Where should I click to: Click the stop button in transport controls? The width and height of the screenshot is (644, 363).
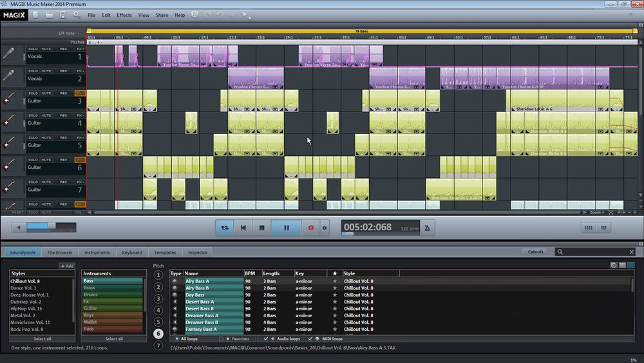261,228
